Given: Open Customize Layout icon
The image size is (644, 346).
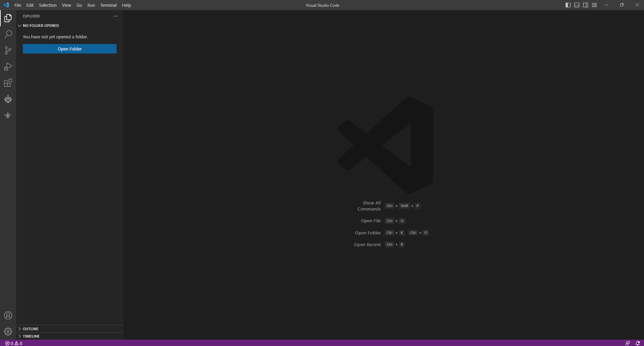Looking at the screenshot, I should coord(595,5).
